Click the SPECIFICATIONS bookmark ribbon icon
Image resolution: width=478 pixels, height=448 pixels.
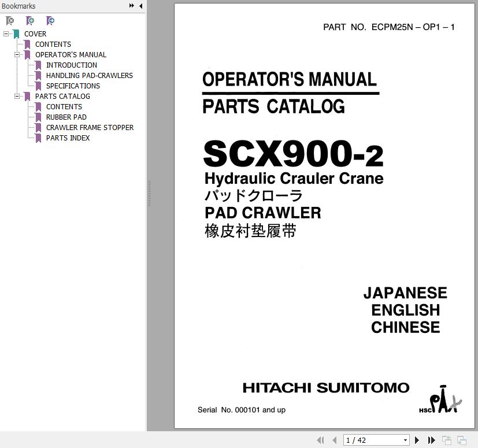point(38,86)
